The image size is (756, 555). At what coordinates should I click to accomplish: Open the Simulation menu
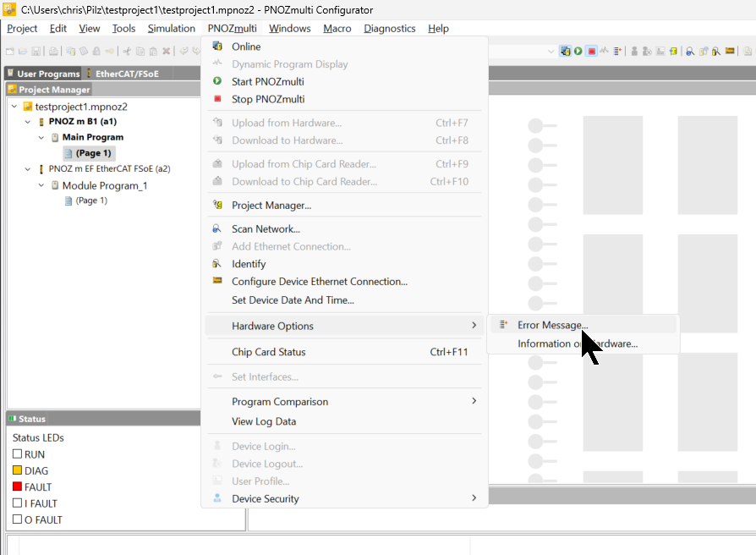coord(171,29)
